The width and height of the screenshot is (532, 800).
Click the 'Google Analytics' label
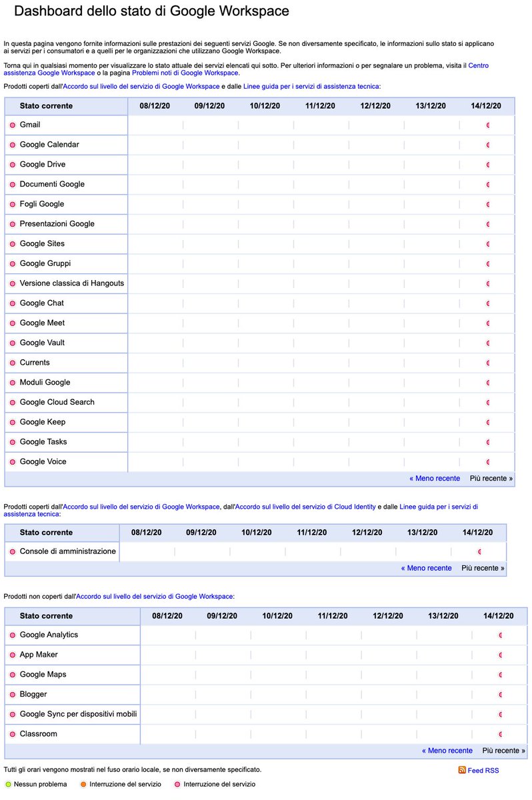pos(49,635)
